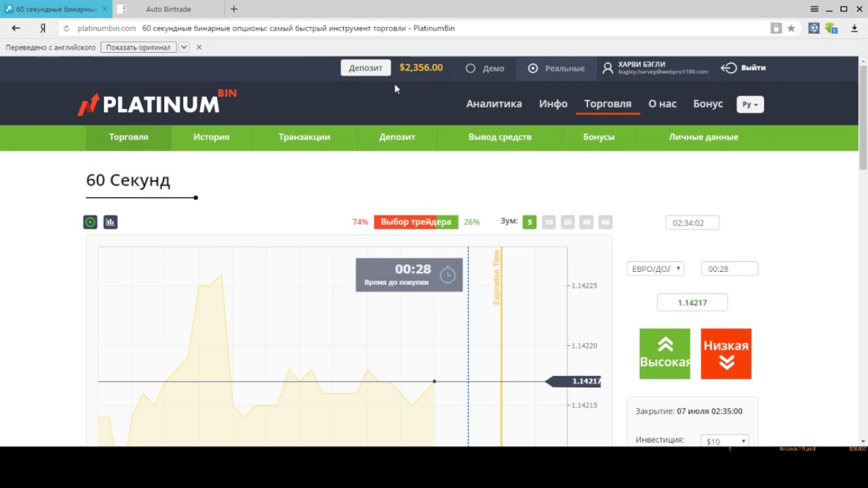Click the 1.14217 current price tag on chart

tap(574, 382)
